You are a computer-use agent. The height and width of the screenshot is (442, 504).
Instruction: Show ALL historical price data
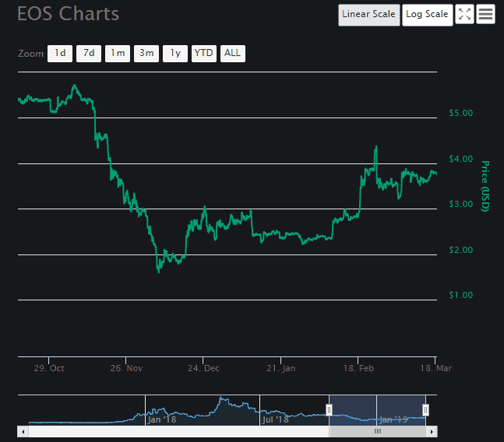point(233,53)
